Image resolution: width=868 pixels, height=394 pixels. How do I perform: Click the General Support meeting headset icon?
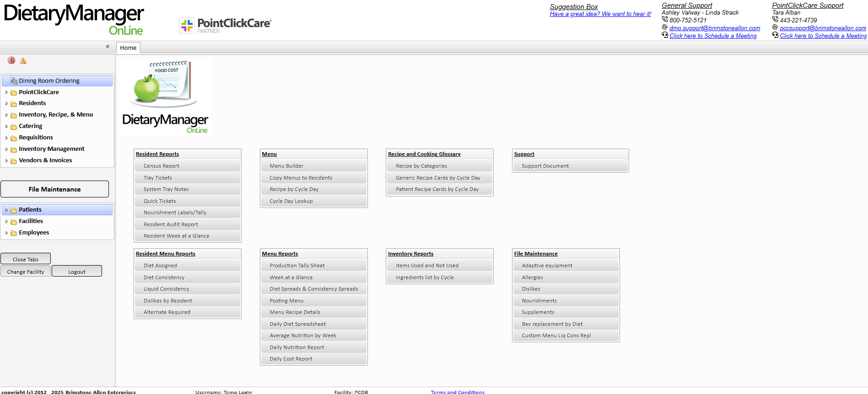[665, 35]
